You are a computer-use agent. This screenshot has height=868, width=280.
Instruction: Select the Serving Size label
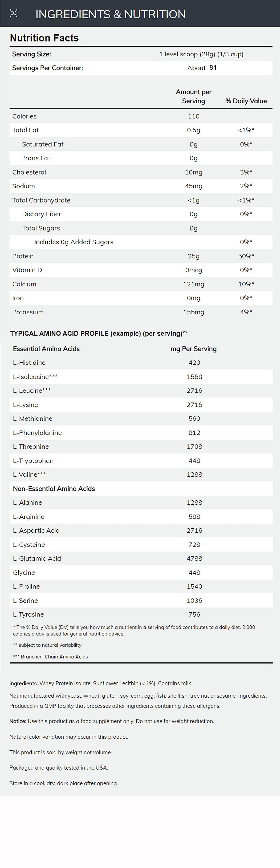(31, 54)
